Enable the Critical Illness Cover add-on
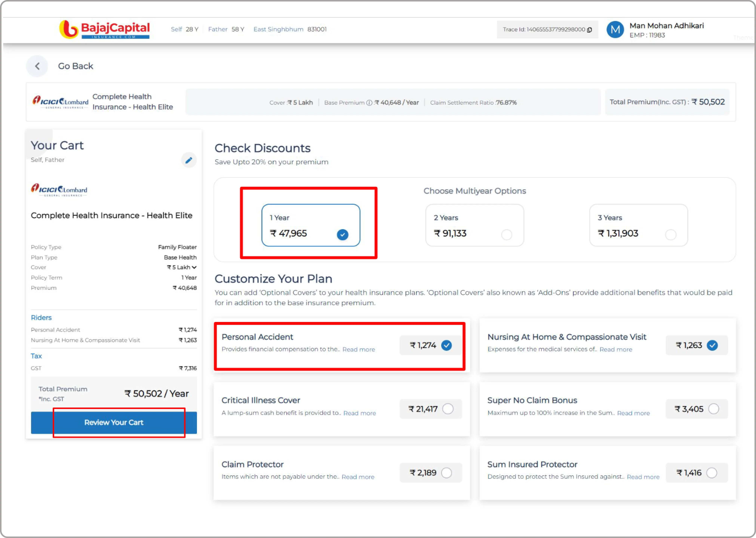The height and width of the screenshot is (538, 756). pos(448,409)
